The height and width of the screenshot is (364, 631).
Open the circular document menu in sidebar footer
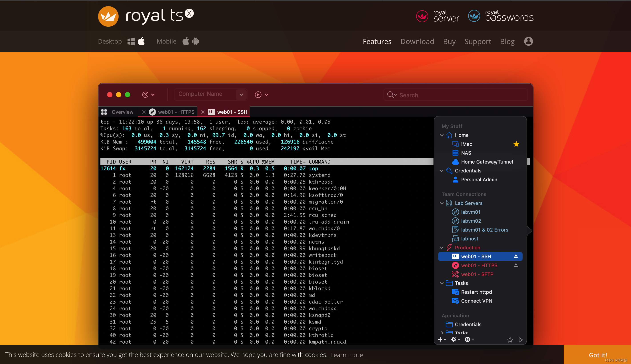[469, 340]
